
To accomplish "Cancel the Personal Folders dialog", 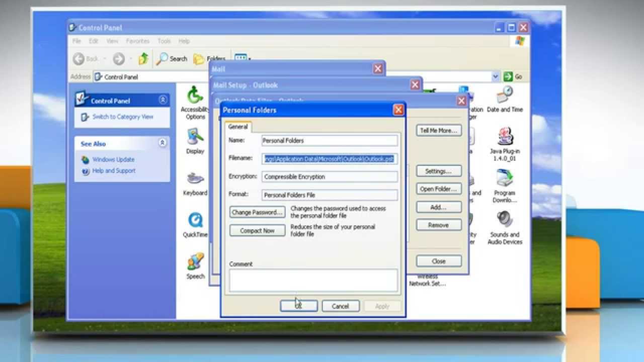I will 340,306.
